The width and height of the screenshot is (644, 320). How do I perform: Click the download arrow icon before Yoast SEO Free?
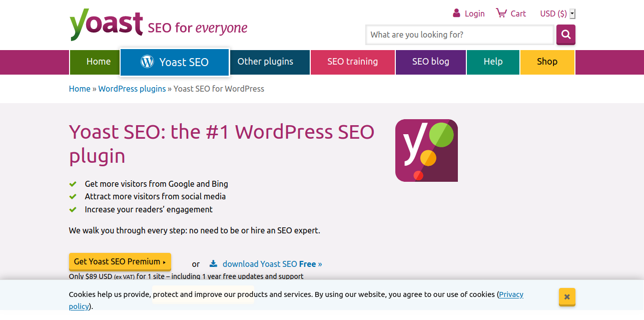(x=213, y=263)
